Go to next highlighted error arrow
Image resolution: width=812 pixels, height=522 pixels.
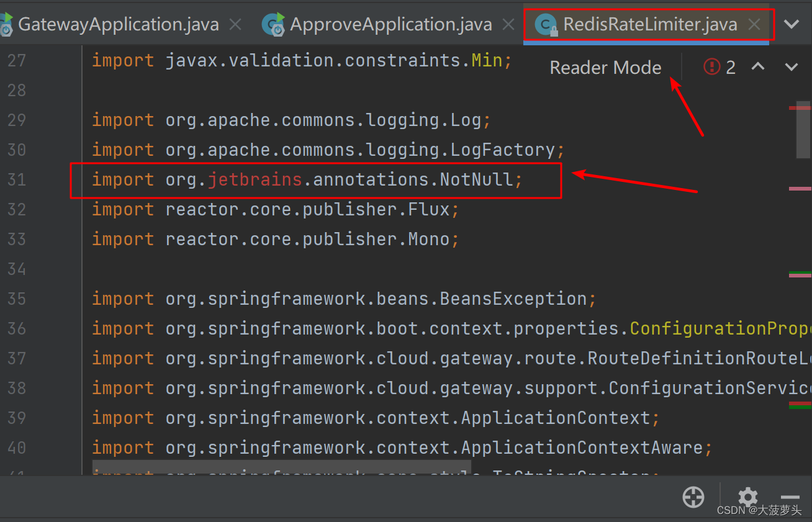(x=792, y=66)
